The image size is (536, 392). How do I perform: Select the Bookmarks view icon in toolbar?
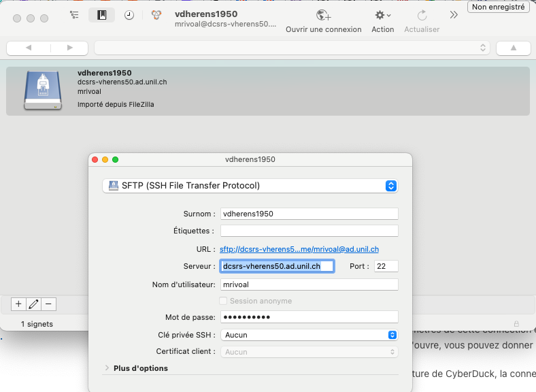click(x=102, y=15)
